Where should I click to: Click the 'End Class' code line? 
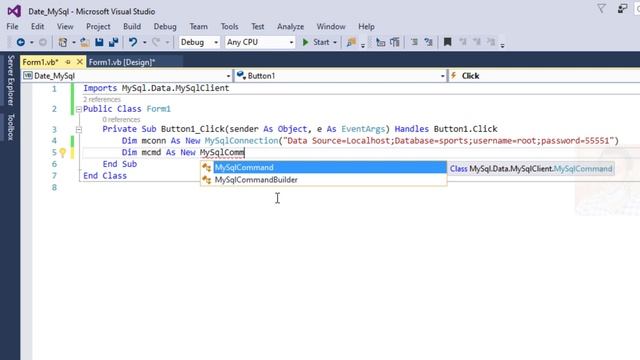coord(105,176)
